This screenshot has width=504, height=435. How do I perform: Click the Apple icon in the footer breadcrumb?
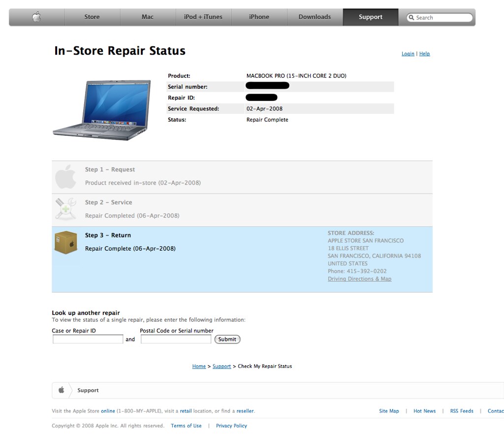click(x=62, y=390)
